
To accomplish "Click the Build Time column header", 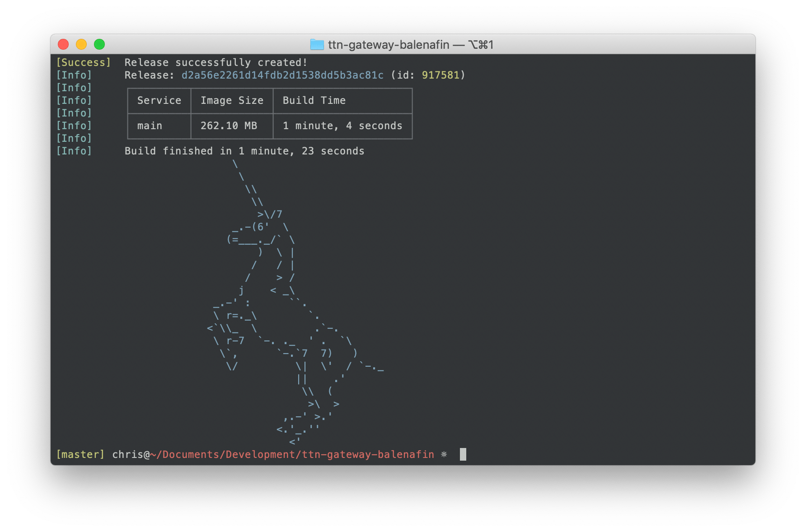I will pos(314,100).
